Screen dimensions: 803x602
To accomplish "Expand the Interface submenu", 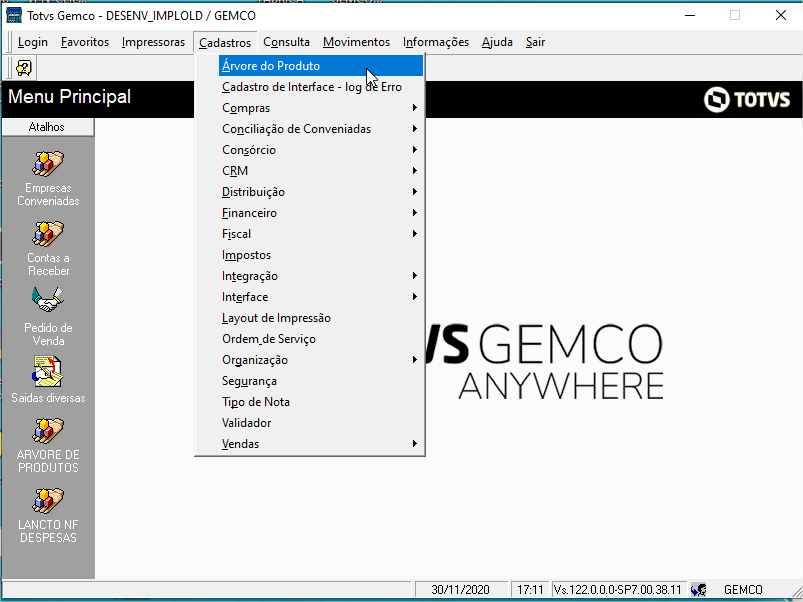I will coord(321,297).
